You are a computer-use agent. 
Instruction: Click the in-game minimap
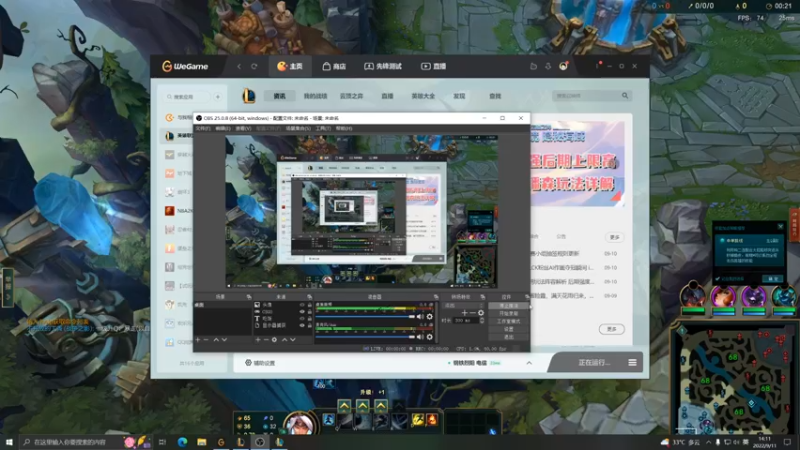coord(733,380)
